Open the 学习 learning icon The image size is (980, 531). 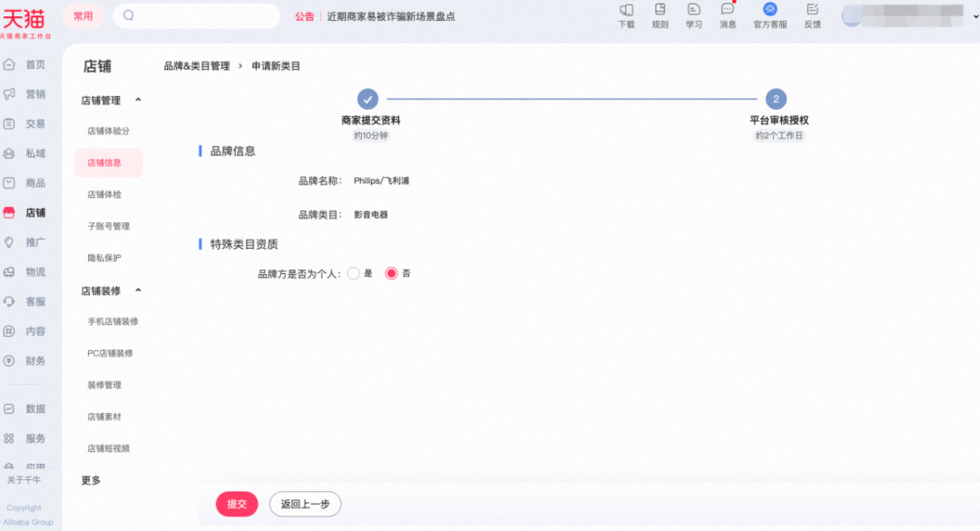click(693, 10)
